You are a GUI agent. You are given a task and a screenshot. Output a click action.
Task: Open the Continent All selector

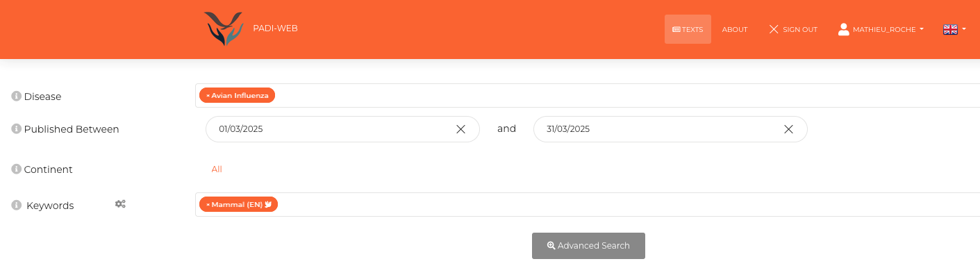point(217,169)
